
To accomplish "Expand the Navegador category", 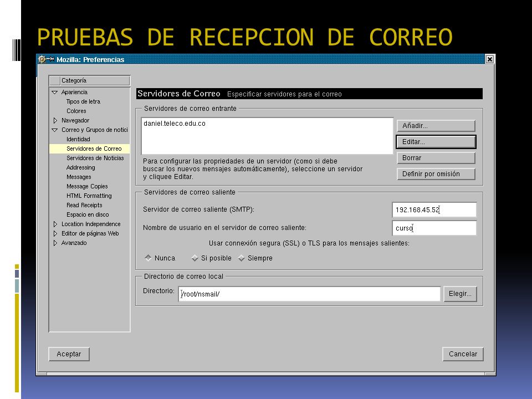I will pyautogui.click(x=55, y=120).
